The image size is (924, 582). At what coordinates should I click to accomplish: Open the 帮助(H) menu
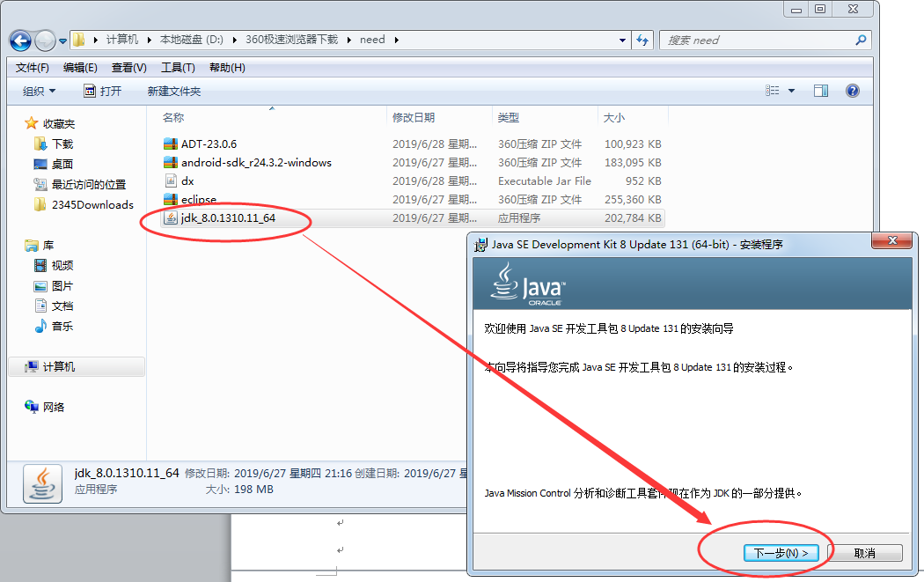coord(227,68)
